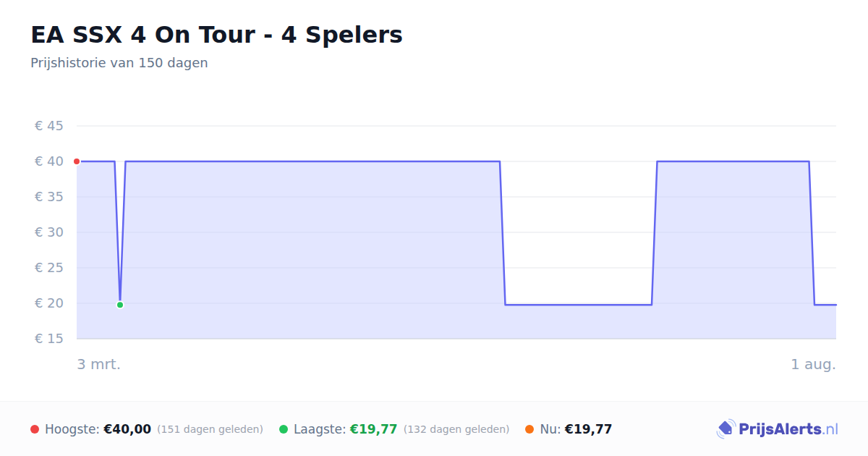Click the red Hoogste legend dot
Image resolution: width=868 pixels, height=456 pixels.
[x=35, y=429]
